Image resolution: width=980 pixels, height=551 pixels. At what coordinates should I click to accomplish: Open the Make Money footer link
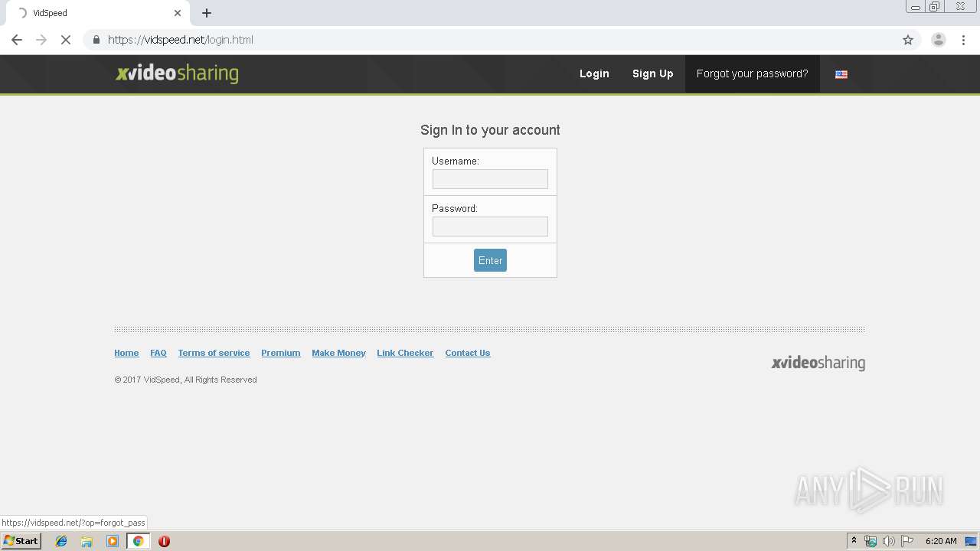pos(338,353)
